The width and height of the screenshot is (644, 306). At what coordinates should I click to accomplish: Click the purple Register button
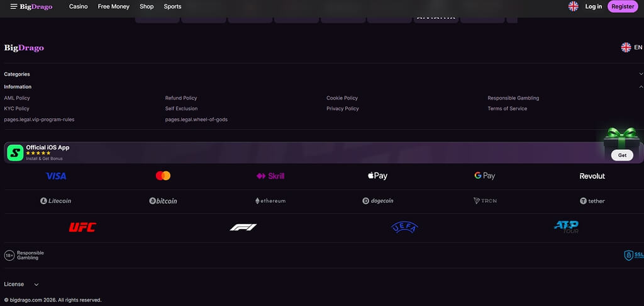[623, 6]
